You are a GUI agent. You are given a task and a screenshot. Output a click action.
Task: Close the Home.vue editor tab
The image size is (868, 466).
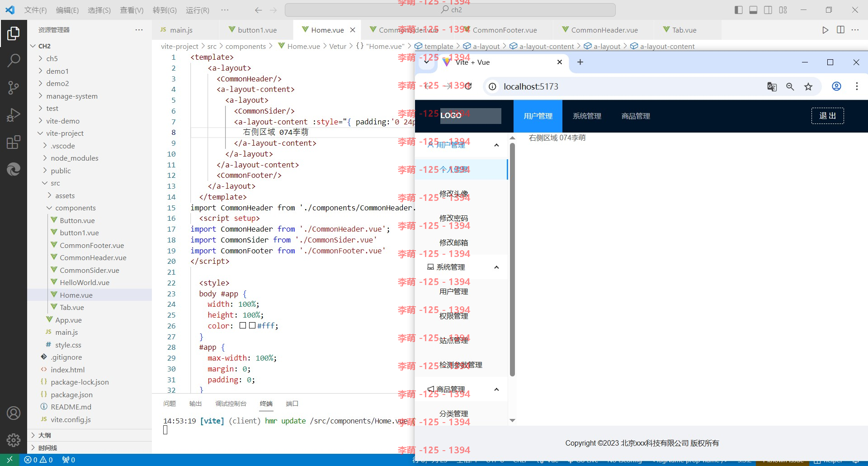pos(353,30)
